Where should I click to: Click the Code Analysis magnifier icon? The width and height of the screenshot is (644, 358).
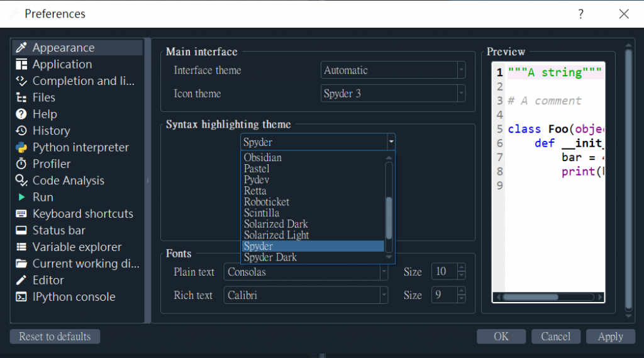pos(21,181)
